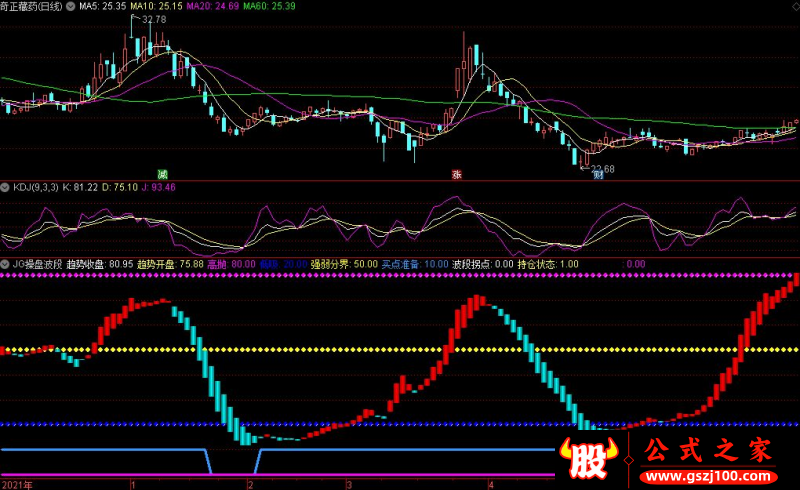This screenshot has height=490, width=800.
Task: Click the 奇正藏药(日线) stock title
Action: (32, 6)
